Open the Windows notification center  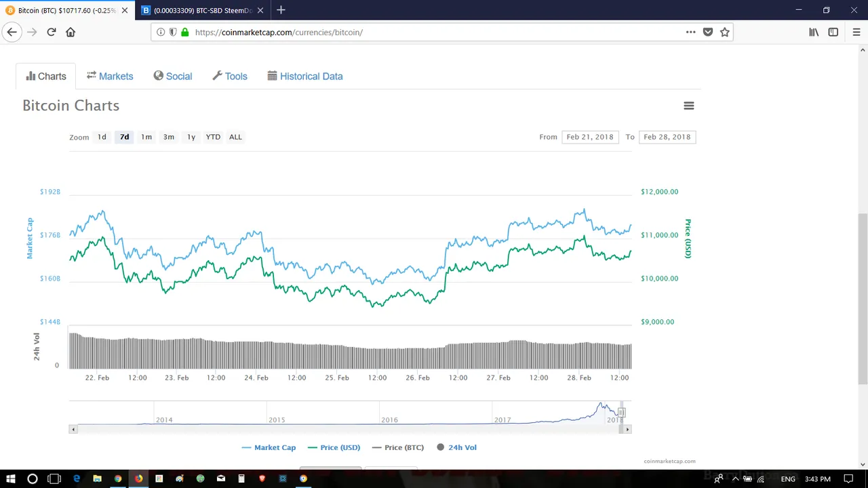coord(848,479)
